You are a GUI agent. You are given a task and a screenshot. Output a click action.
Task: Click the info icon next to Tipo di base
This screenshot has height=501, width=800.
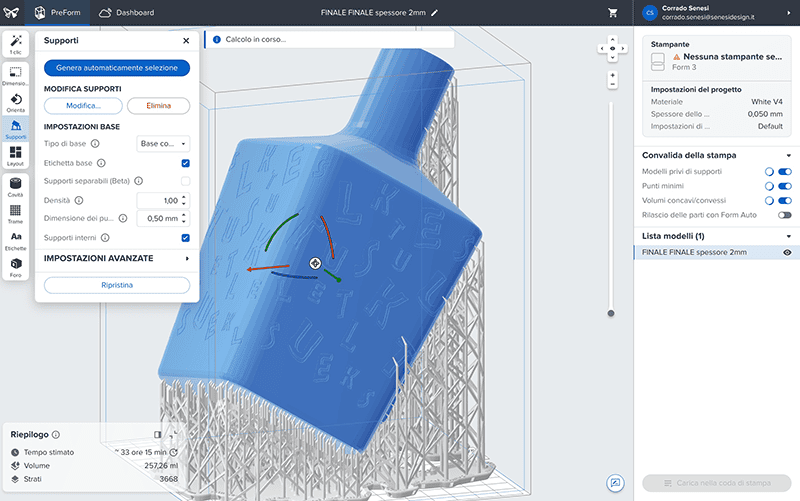click(x=95, y=144)
